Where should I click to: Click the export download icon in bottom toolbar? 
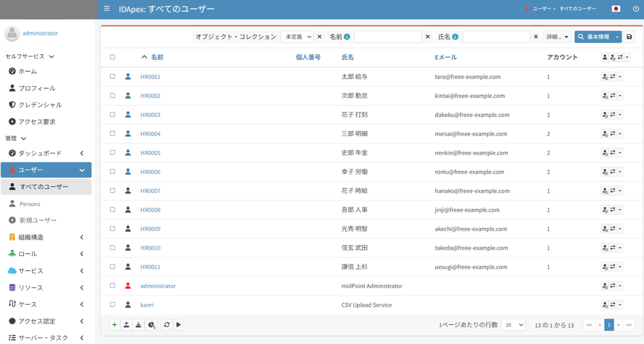pos(138,325)
